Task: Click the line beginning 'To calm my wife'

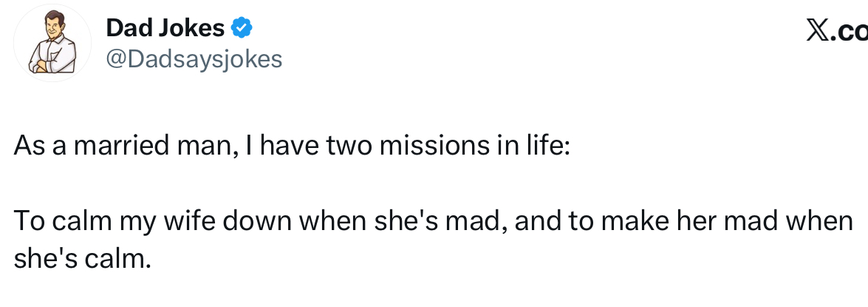Action: click(434, 222)
